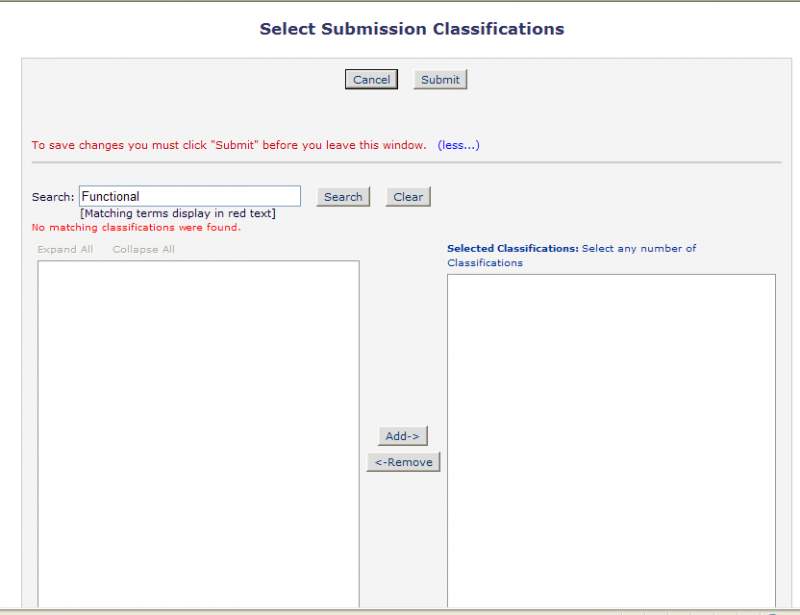Focus the Search text field
Viewport: 800px width, 615px height.
[x=190, y=196]
